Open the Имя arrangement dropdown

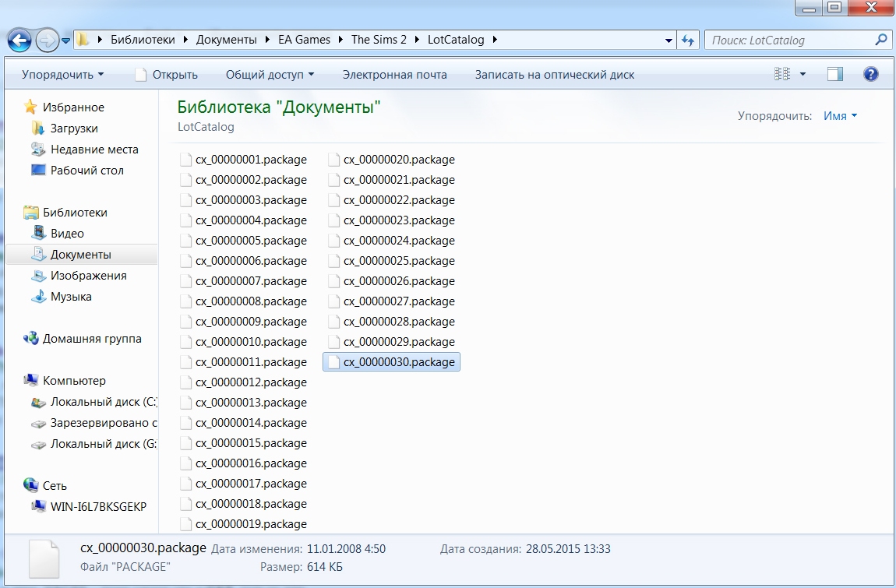point(840,116)
